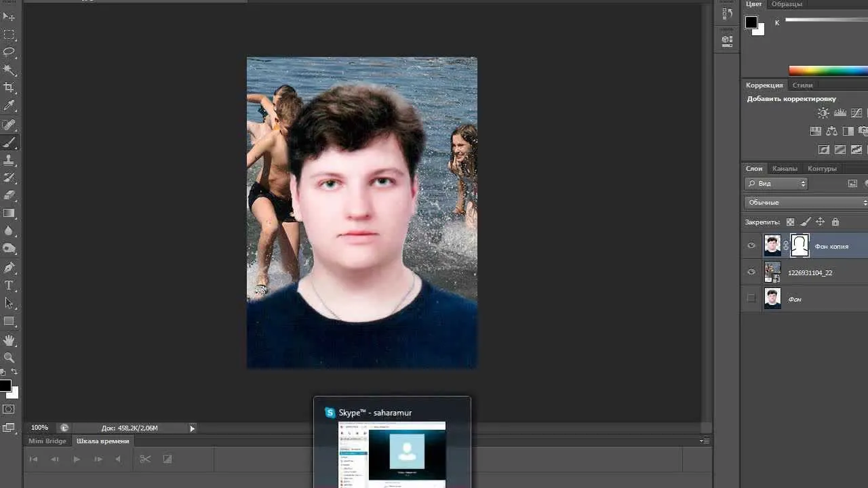Add Color Balance adjustment scales icon

pos(832,131)
